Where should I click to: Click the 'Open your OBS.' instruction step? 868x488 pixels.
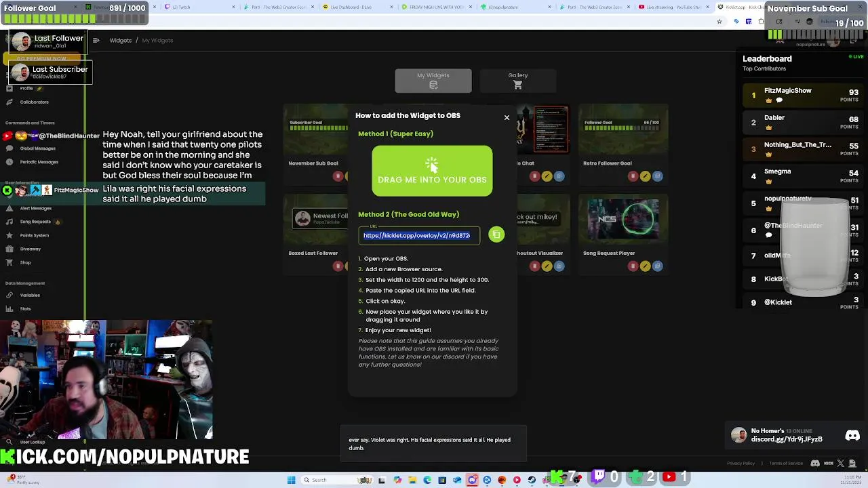point(386,258)
